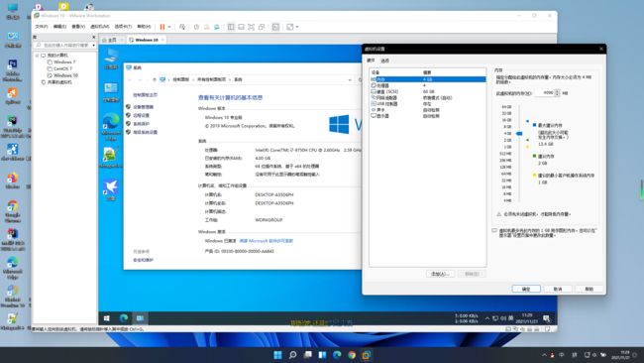Viewport: 644px width, 363px height.
Task: Click the orange pause VM toolbar icon
Action: (x=162, y=27)
